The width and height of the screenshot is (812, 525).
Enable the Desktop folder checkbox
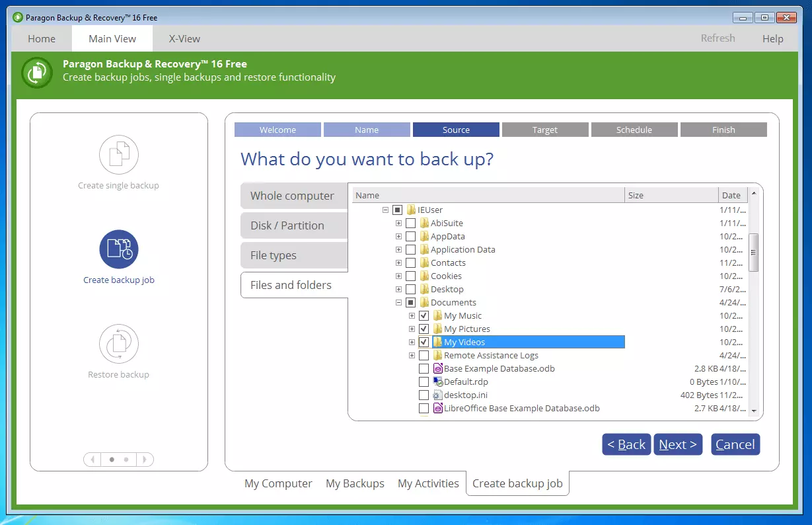click(410, 289)
